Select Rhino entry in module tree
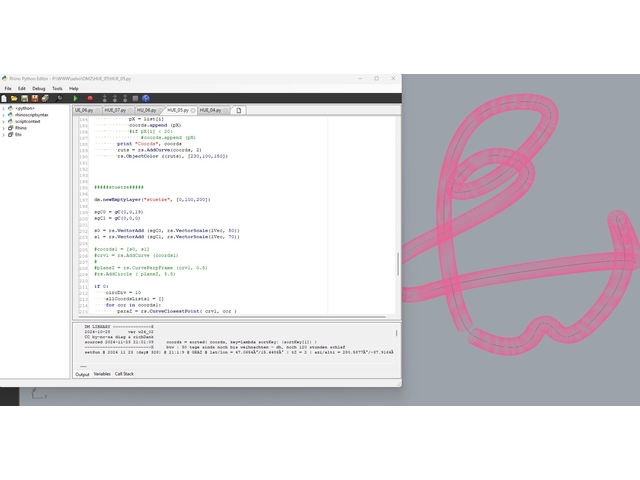Viewport: 640px width, 480px height. pos(20,128)
